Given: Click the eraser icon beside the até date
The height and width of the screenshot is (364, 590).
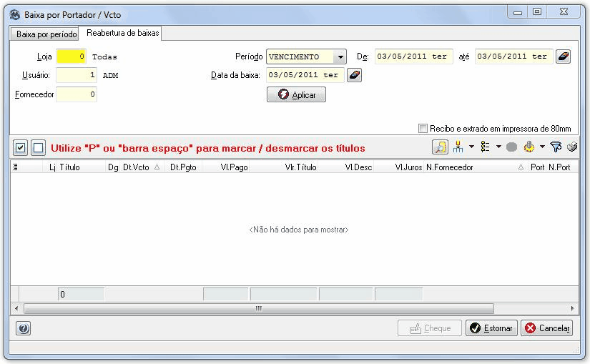Looking at the screenshot, I should point(563,56).
